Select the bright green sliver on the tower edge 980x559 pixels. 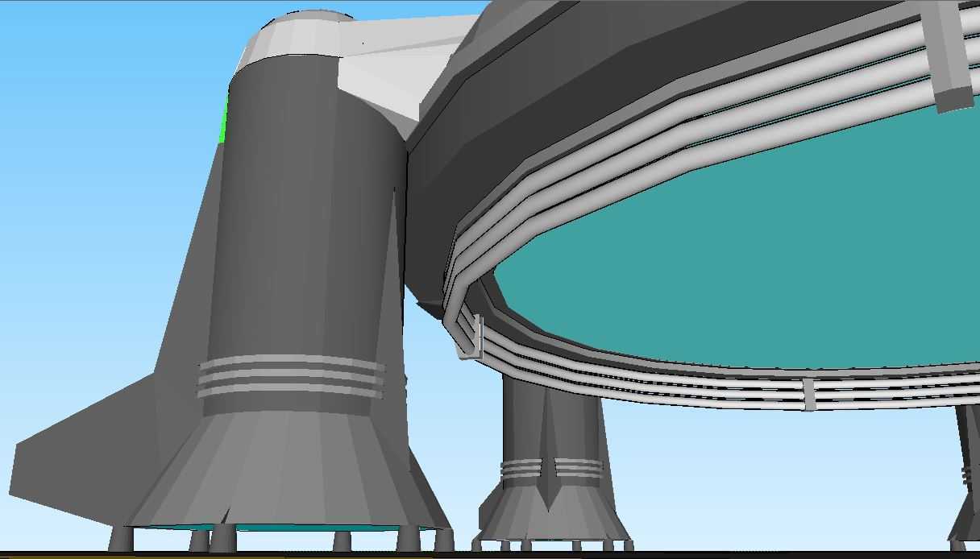[x=225, y=119]
